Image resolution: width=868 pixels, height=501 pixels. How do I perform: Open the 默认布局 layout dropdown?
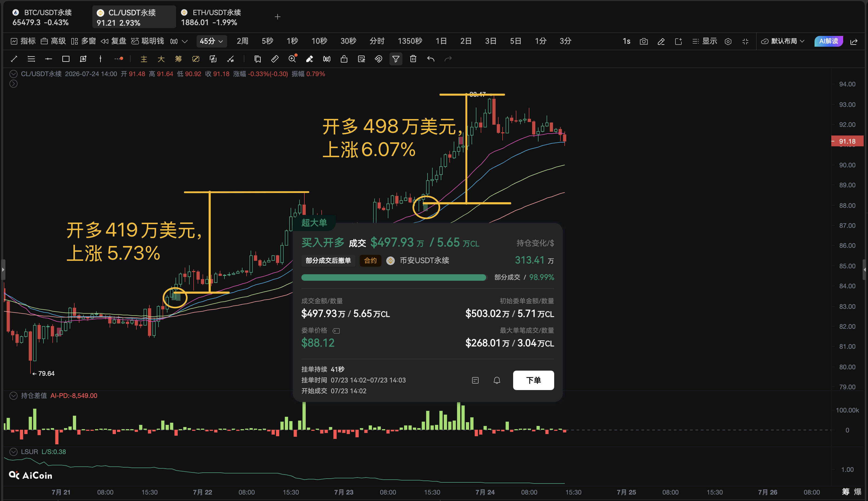coord(783,41)
